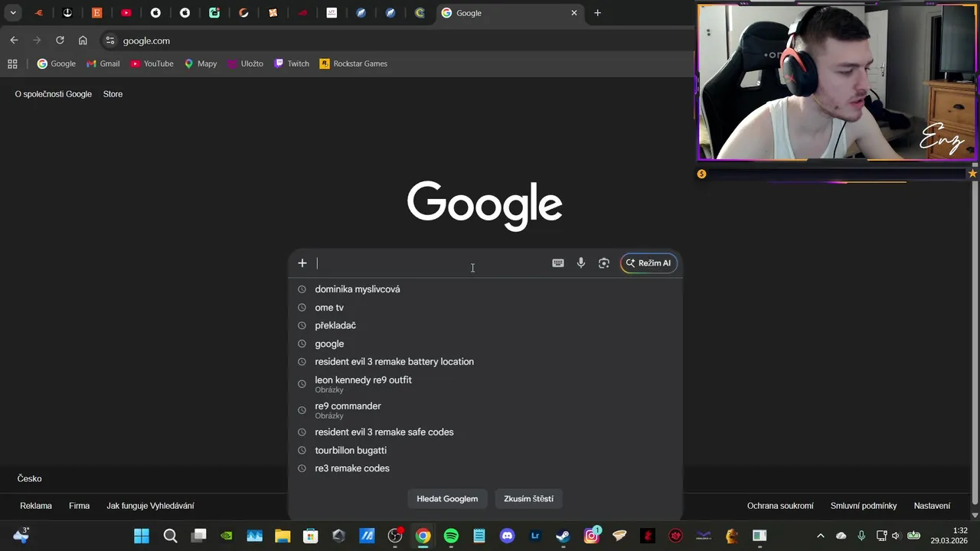Viewport: 980px width, 551px height.
Task: Open OBS Studio from taskbar
Action: click(395, 536)
